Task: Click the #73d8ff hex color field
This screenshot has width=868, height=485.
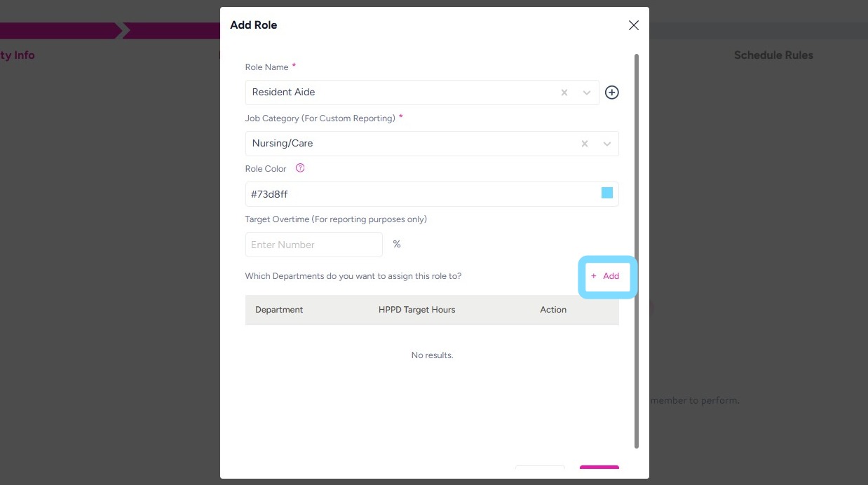Action: pos(421,194)
